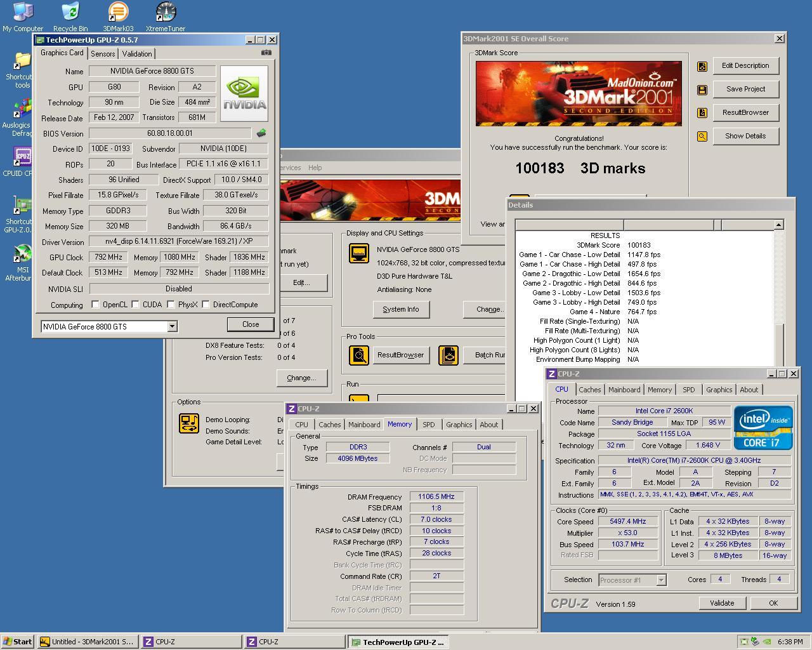Open Mainboard tab in CPU-Z processor window

pyautogui.click(x=624, y=390)
